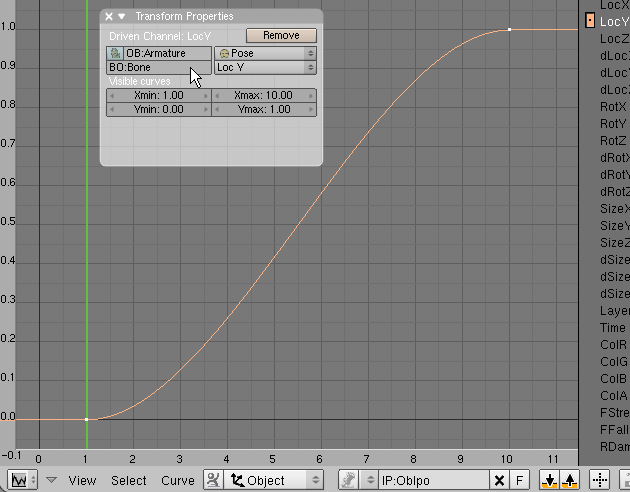This screenshot has height=492, width=630.
Task: Decrease Ymin with its left arrow
Action: click(x=112, y=110)
